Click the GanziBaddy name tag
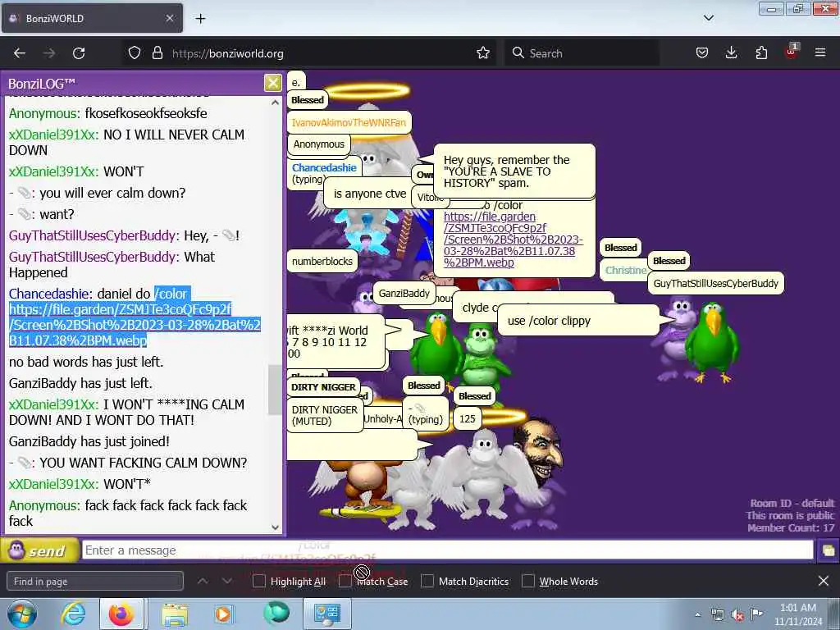This screenshot has height=630, width=840. click(404, 294)
